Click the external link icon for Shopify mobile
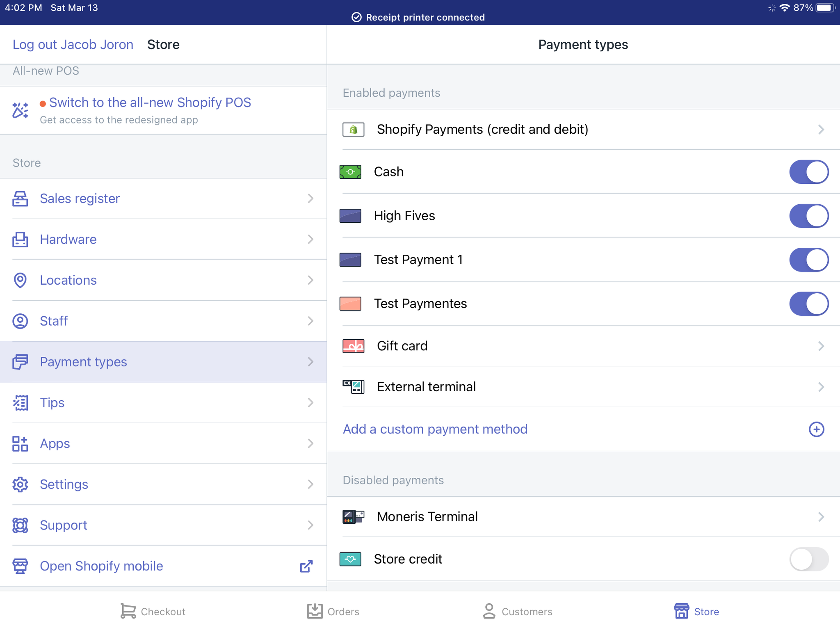Viewport: 840px width, 630px height. [x=306, y=566]
